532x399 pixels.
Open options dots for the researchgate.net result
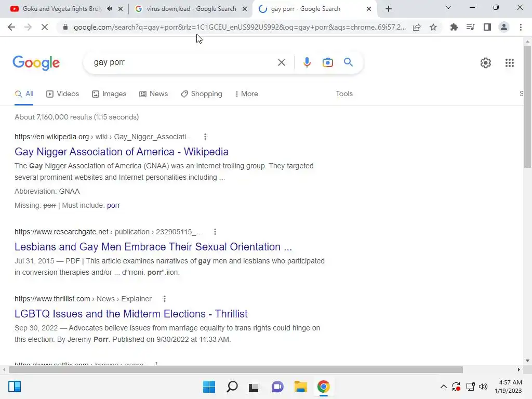point(215,232)
